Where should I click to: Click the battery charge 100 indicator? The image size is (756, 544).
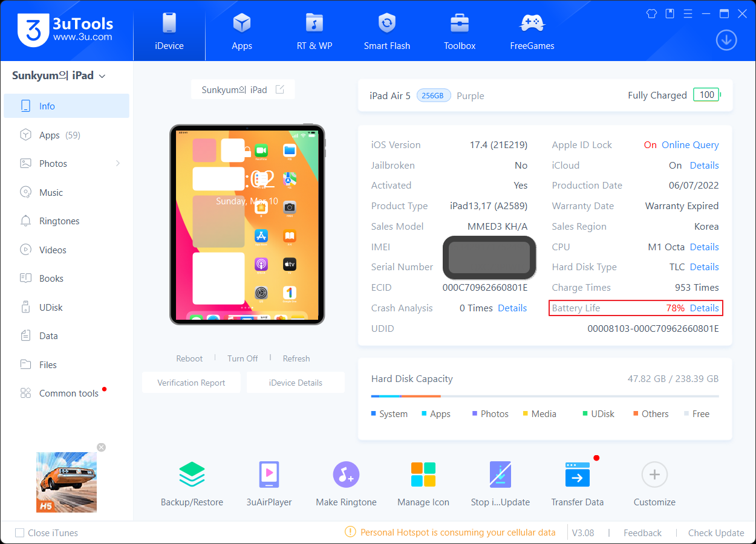point(706,95)
